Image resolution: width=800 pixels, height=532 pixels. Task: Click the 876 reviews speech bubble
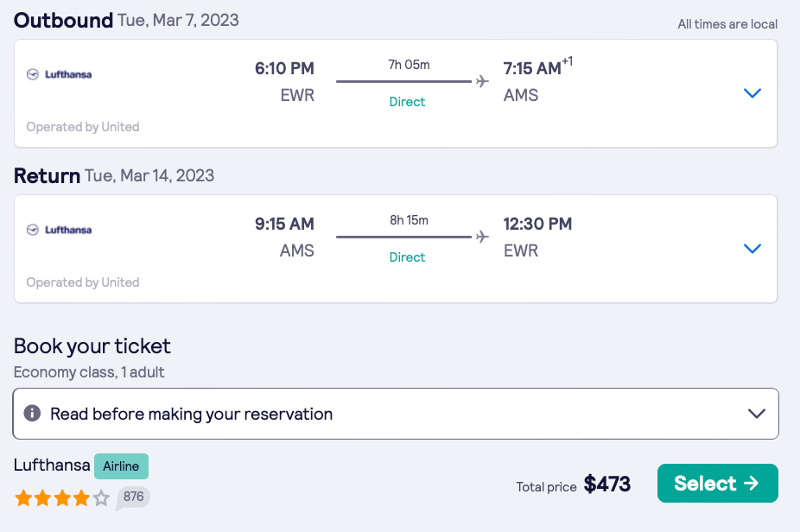click(133, 497)
